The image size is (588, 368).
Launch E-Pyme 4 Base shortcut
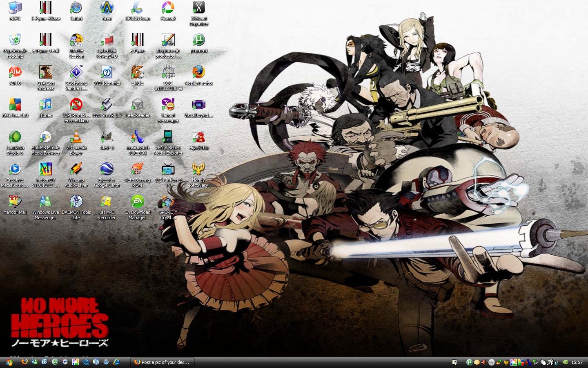click(46, 11)
